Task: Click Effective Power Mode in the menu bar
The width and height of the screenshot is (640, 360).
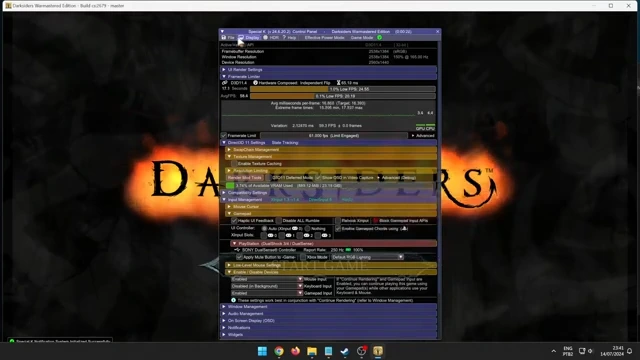Action: point(324,38)
